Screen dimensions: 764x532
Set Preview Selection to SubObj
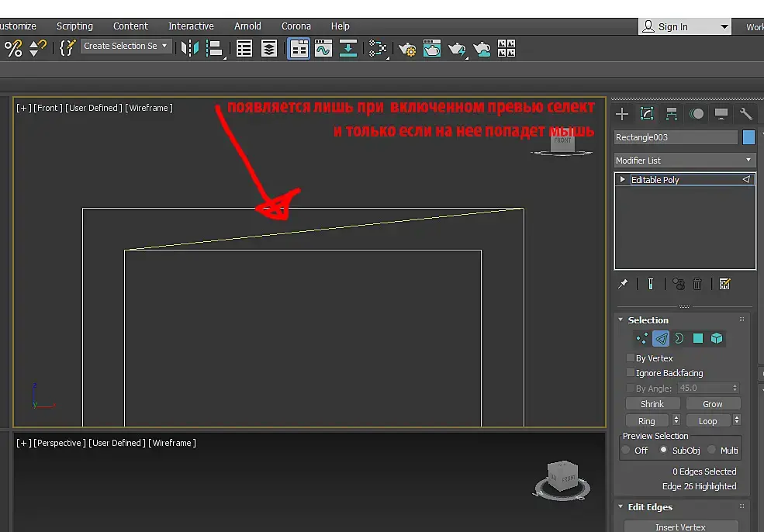click(x=664, y=450)
